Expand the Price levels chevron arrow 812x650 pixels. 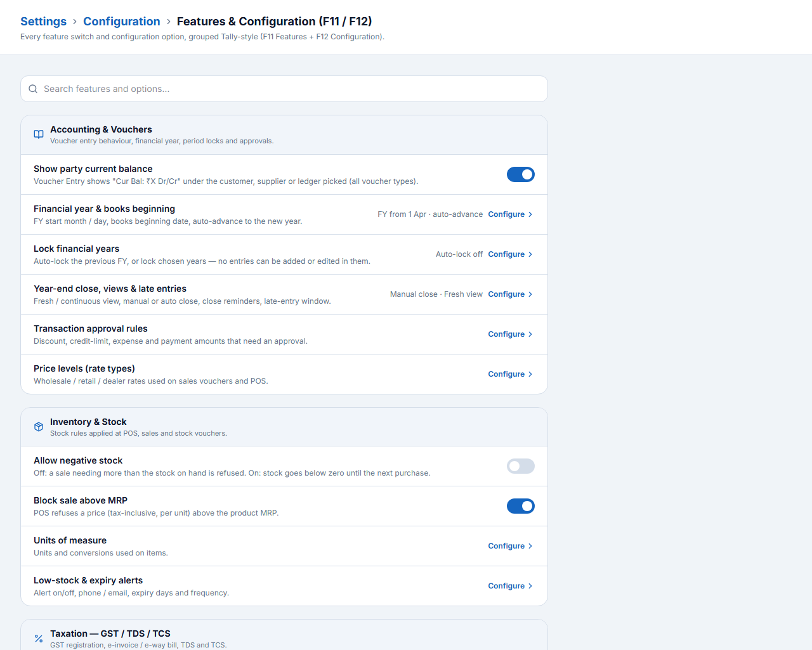pyautogui.click(x=530, y=374)
